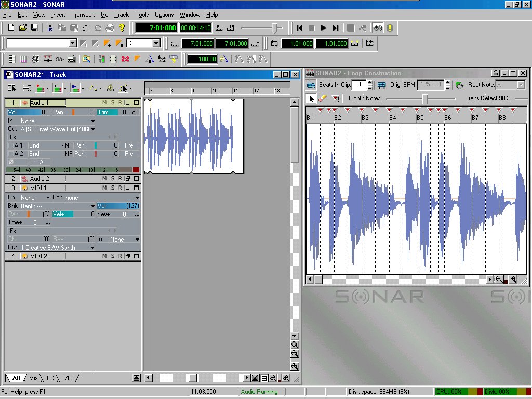Create a new project file
Screen dimensions: 532x399
(x=11, y=28)
